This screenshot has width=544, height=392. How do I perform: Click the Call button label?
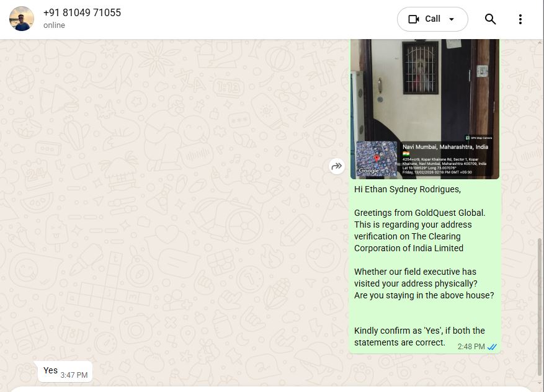click(432, 19)
